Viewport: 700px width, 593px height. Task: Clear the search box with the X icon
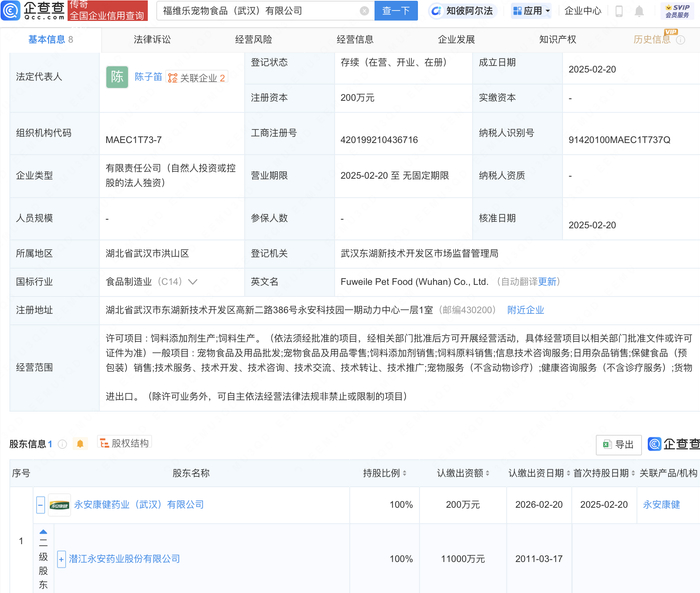click(x=364, y=11)
